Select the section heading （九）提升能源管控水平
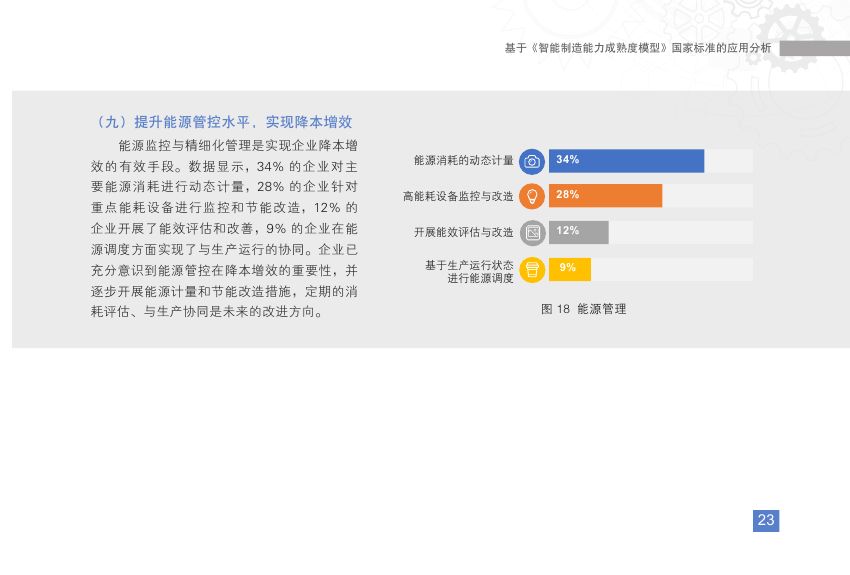The image size is (850, 575). [x=220, y=122]
